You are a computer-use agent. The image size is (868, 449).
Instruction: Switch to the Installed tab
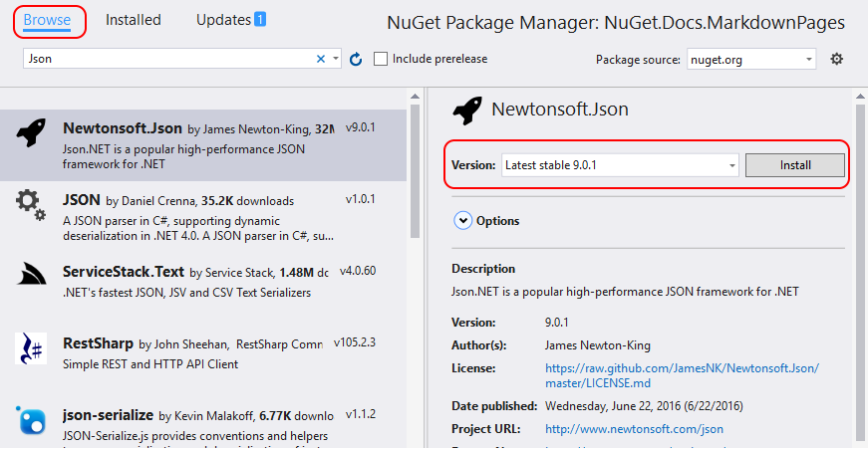click(133, 20)
